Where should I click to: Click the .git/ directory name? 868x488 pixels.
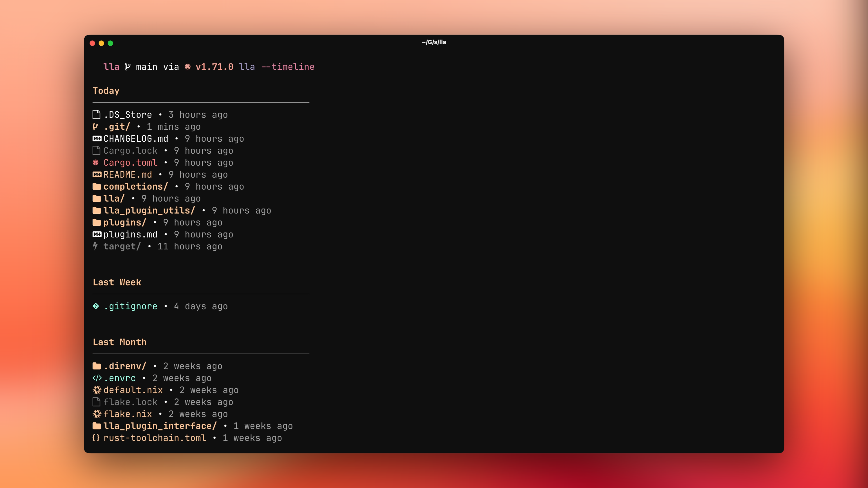pos(117,127)
